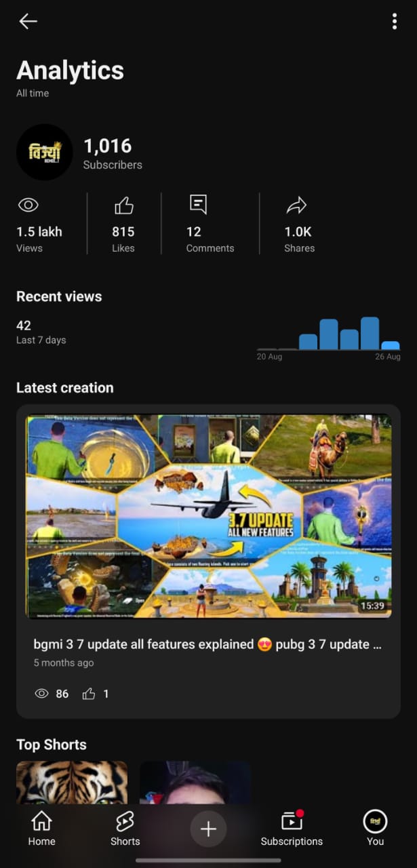This screenshot has height=868, width=417.
Task: Tap the Shares arrow icon
Action: tap(296, 205)
